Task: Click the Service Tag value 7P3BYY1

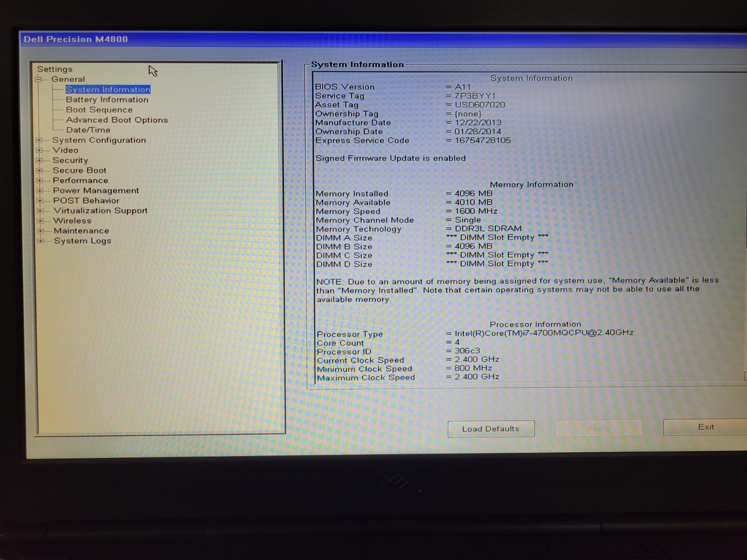Action: pos(475,96)
